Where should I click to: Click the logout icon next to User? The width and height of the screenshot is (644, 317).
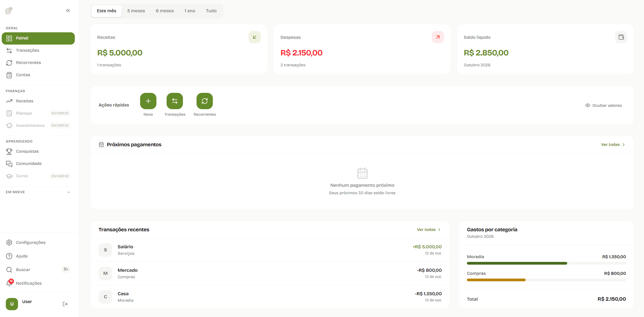65,304
